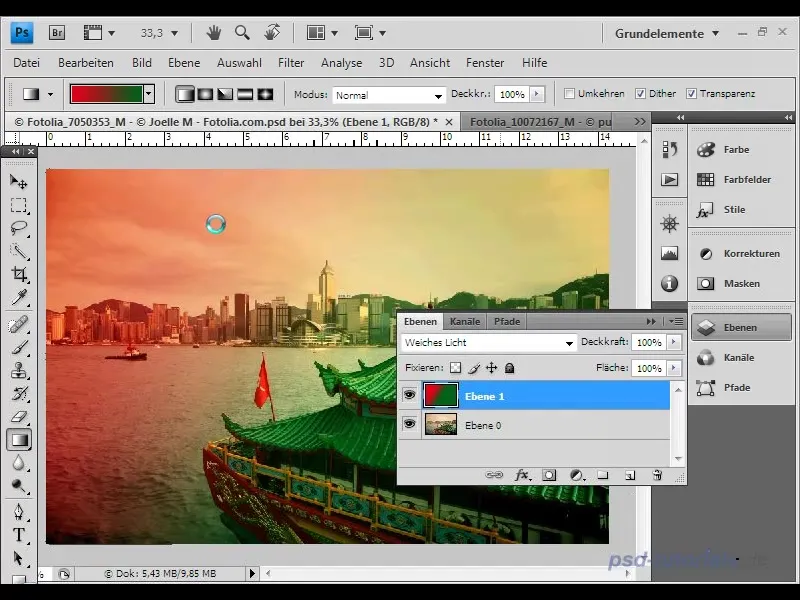Open the Filter menu
The width and height of the screenshot is (800, 600).
pos(291,63)
